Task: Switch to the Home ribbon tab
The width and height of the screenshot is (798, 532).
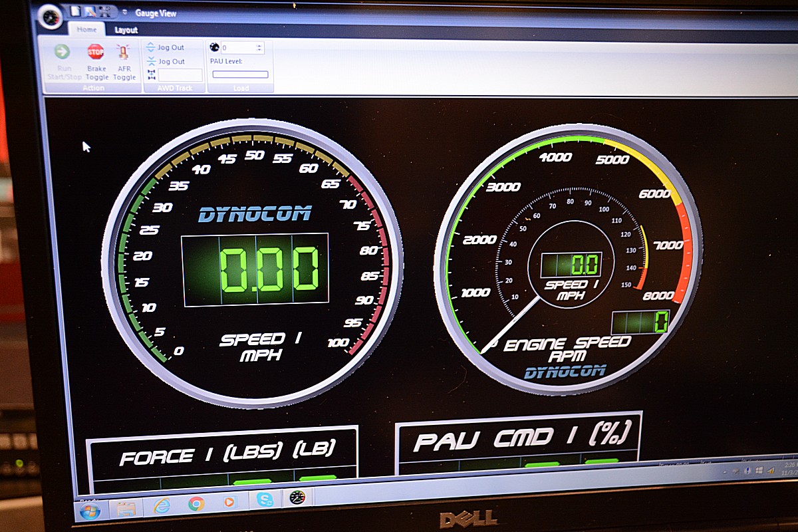Action: (x=86, y=29)
